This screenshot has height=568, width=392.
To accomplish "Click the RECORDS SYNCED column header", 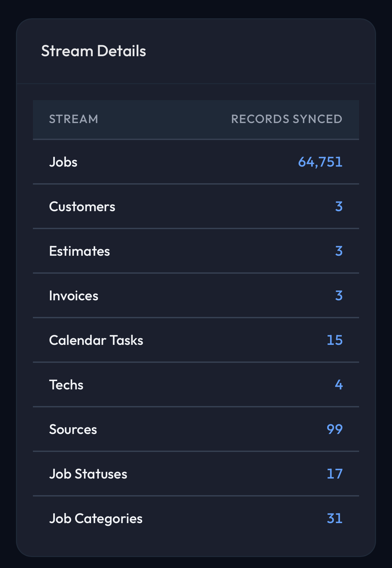I will point(287,119).
